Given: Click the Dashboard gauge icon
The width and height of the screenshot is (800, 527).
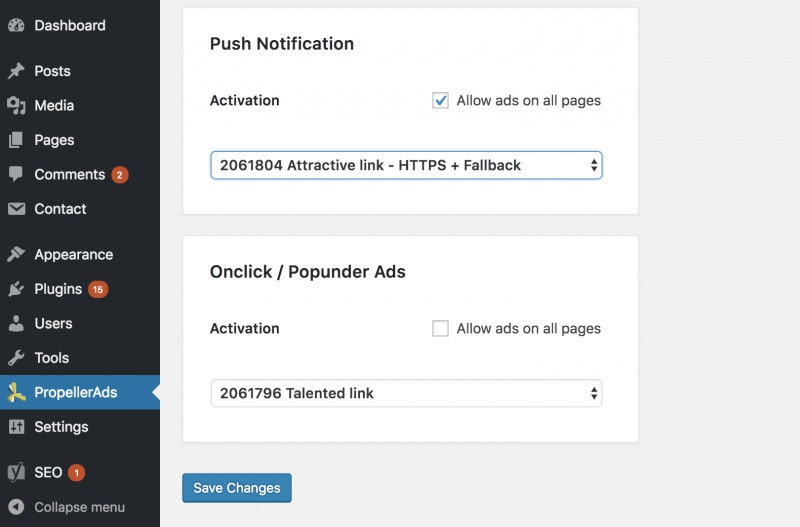Looking at the screenshot, I should [16, 26].
